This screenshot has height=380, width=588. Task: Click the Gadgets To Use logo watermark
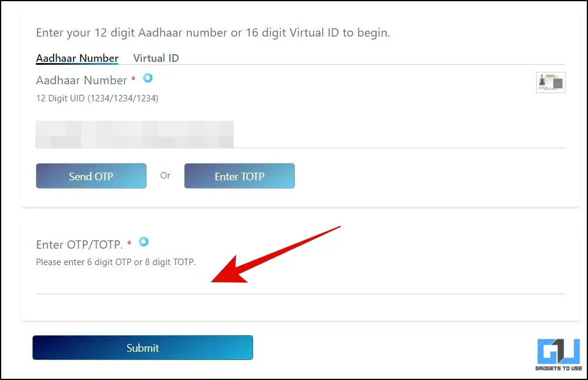point(559,355)
